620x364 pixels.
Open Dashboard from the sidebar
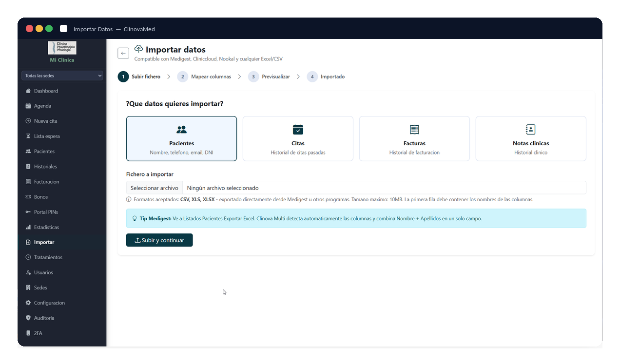(62, 91)
